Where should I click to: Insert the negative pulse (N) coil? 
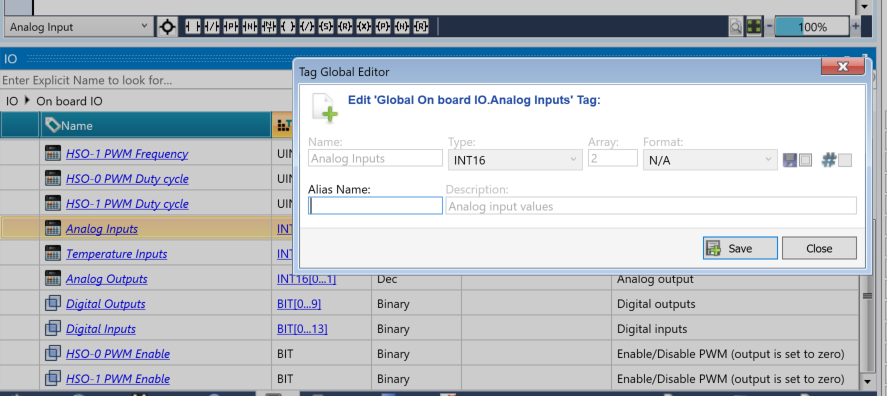click(402, 26)
